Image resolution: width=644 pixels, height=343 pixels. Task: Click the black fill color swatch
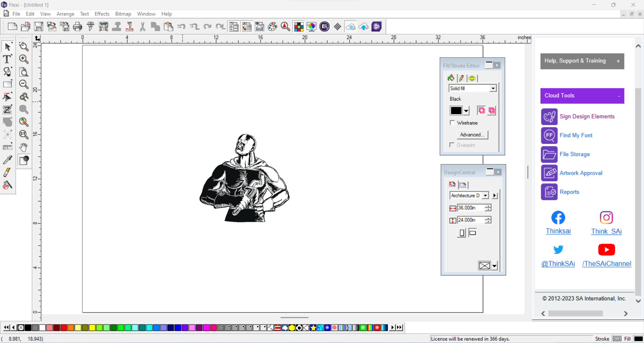pos(456,110)
